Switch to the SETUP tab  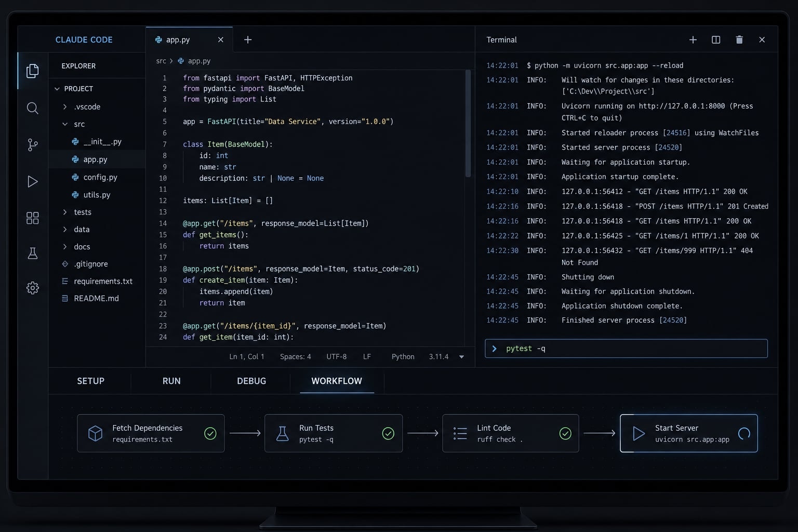tap(91, 381)
